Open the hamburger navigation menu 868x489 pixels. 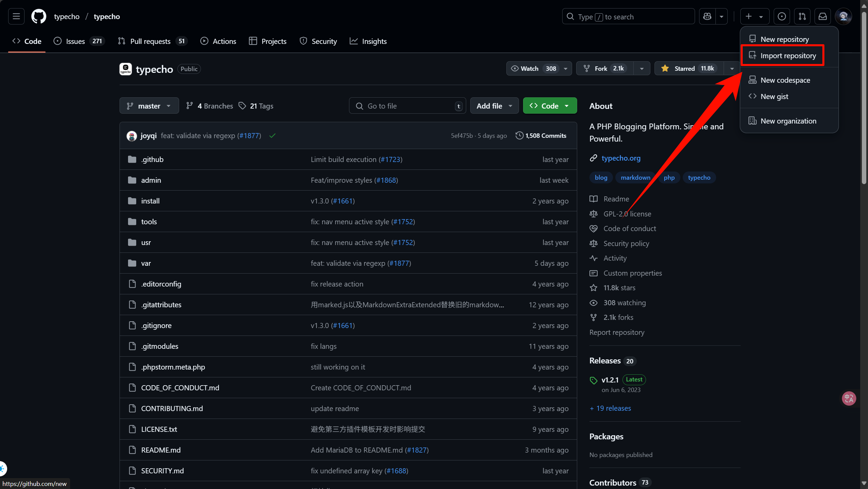tap(16, 16)
